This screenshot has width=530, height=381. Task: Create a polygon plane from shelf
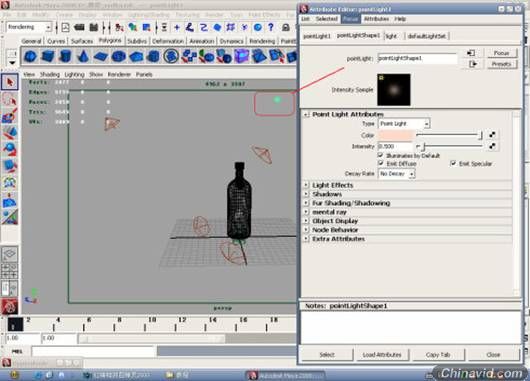101,56
